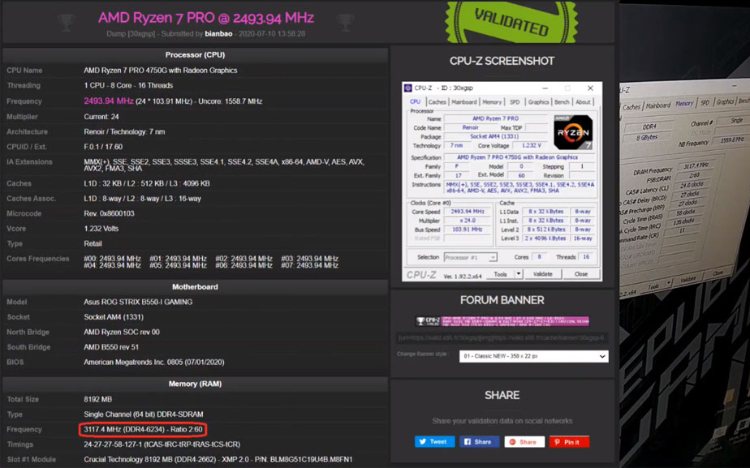Screen dimensions: 750x468
Task: Open the Change Banner style dropdown
Action: click(534, 357)
